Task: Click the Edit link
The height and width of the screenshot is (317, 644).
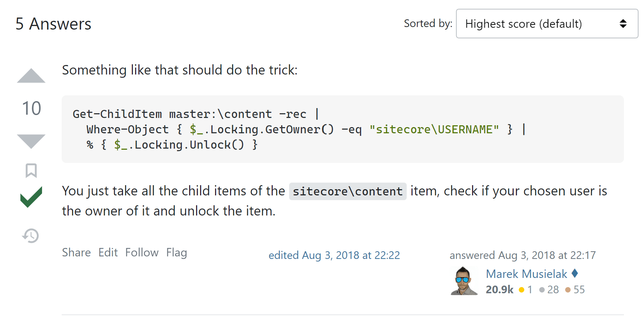Action: point(108,252)
